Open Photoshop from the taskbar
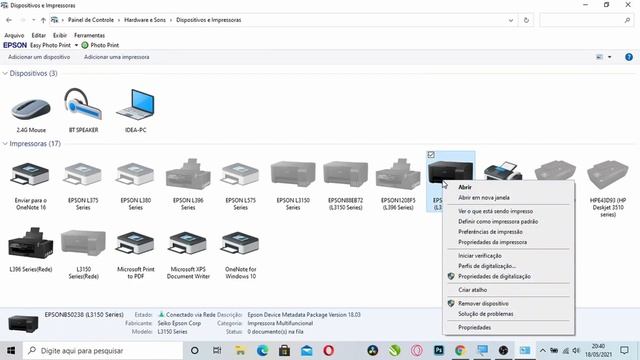This screenshot has height=360, width=640. coord(438,350)
